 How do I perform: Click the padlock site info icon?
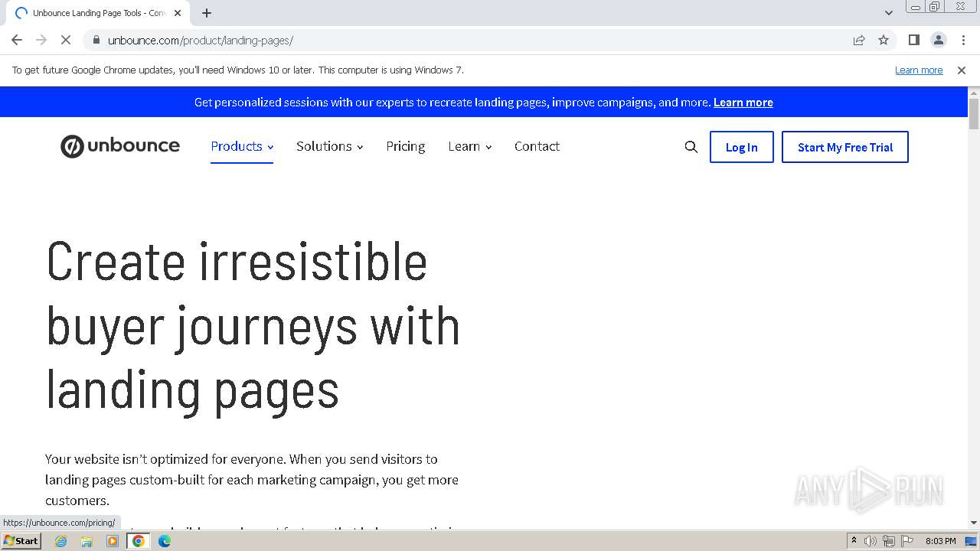pyautogui.click(x=96, y=40)
